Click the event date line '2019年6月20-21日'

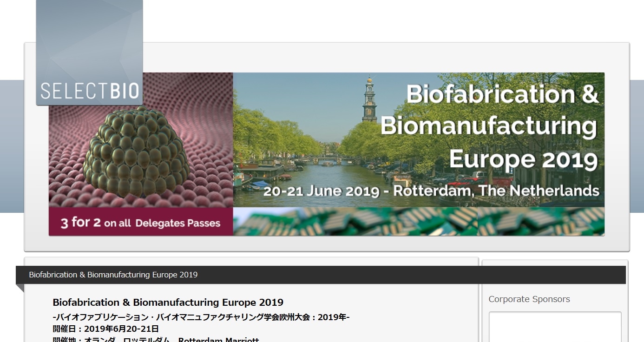click(x=106, y=329)
